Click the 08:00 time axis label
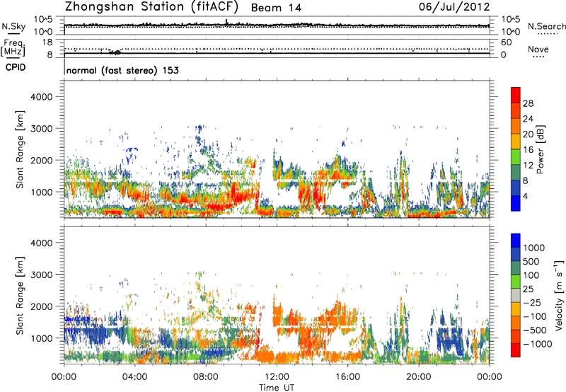The image size is (566, 392). pos(206,377)
